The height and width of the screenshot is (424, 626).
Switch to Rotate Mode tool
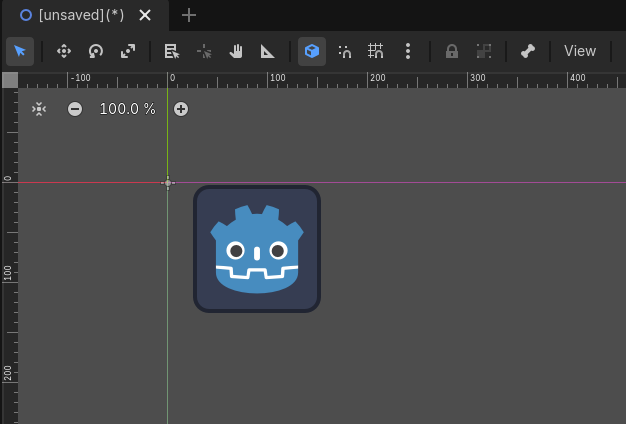[x=96, y=52]
